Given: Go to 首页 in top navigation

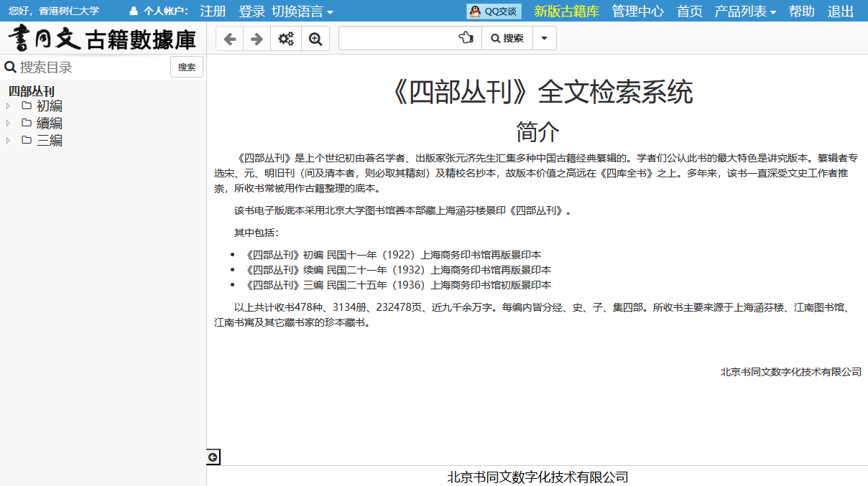Looking at the screenshot, I should click(x=689, y=11).
